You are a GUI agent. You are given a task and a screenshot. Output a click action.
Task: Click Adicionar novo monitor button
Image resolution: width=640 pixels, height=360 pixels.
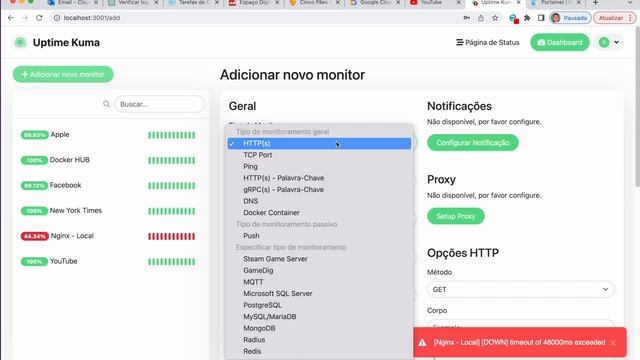click(x=63, y=74)
